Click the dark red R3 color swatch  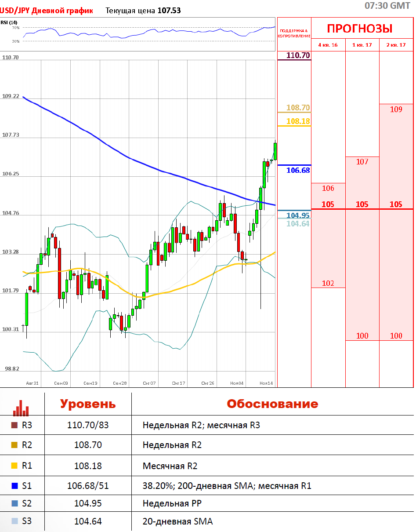(x=14, y=425)
